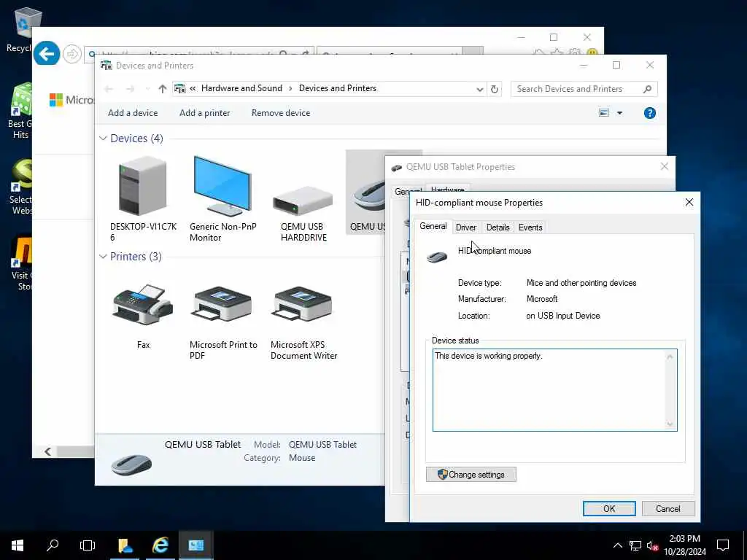747x560 pixels.
Task: Maximize the Devices and Printers window
Action: tap(616, 65)
